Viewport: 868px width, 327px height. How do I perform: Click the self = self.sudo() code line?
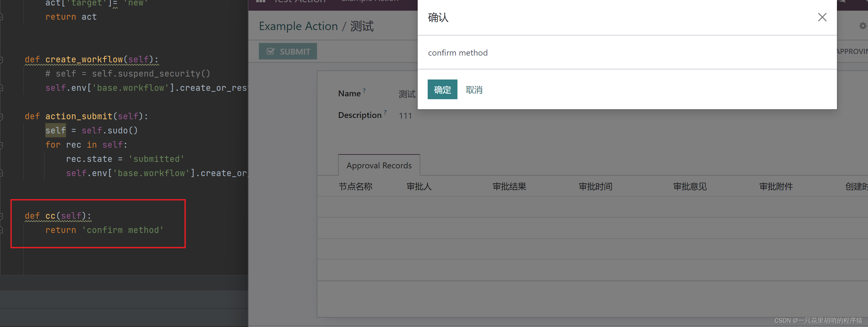pyautogui.click(x=91, y=131)
